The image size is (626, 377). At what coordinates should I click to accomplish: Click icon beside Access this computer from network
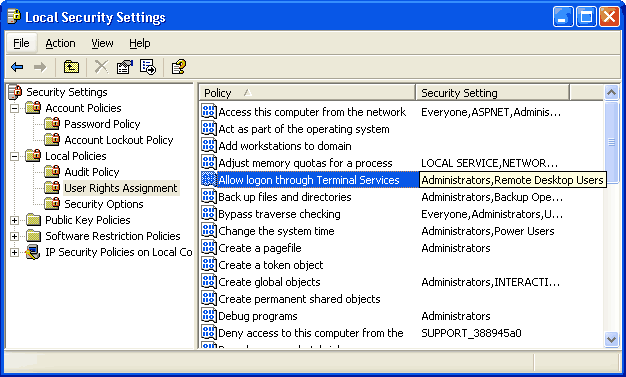pos(209,111)
